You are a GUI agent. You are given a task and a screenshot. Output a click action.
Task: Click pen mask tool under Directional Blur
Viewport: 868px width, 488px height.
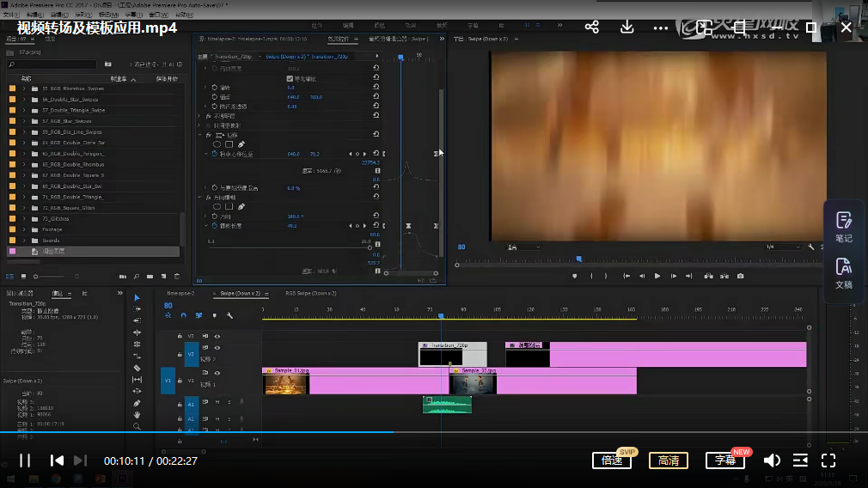click(241, 206)
